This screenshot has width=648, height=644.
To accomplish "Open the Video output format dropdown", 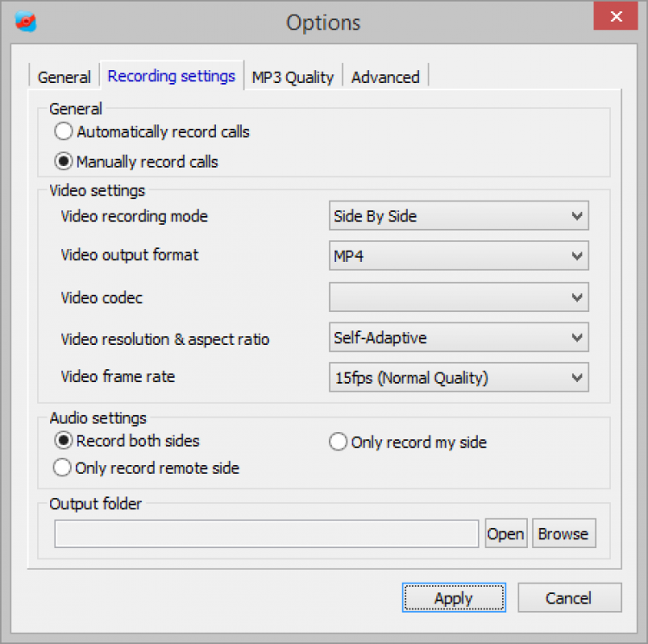I will pos(459,256).
